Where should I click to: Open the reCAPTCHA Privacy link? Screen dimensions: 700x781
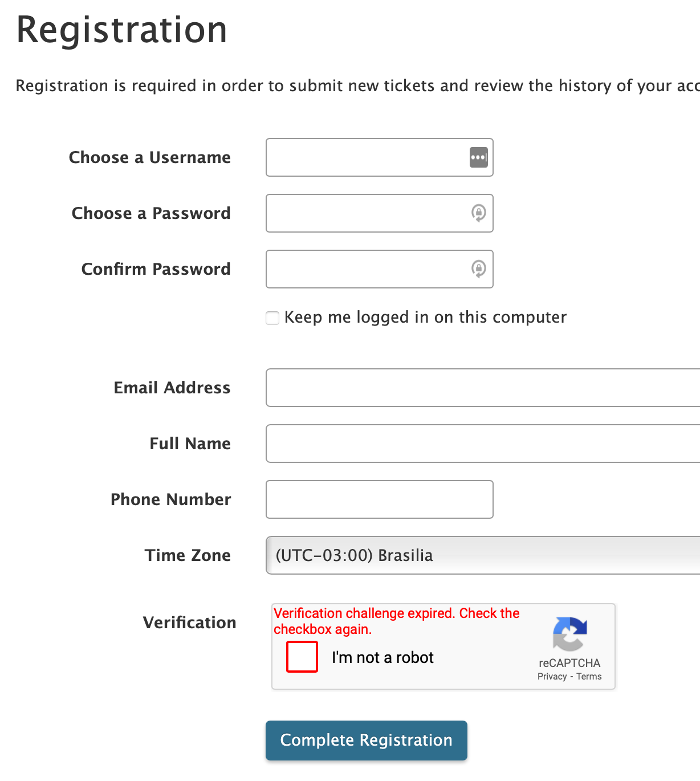click(552, 677)
